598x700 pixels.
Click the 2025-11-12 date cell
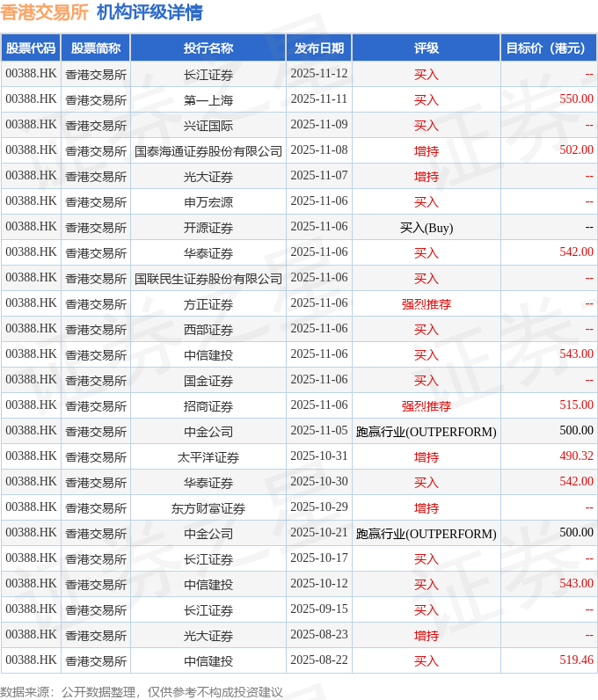pyautogui.click(x=319, y=73)
